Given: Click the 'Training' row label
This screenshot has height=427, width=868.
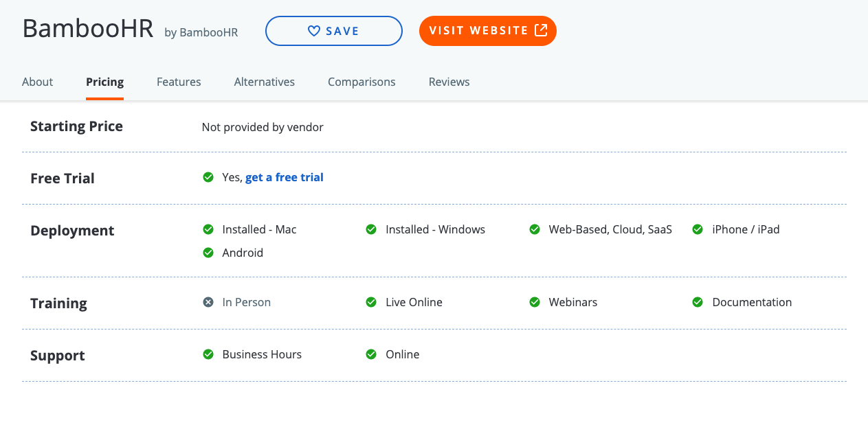Looking at the screenshot, I should (59, 303).
